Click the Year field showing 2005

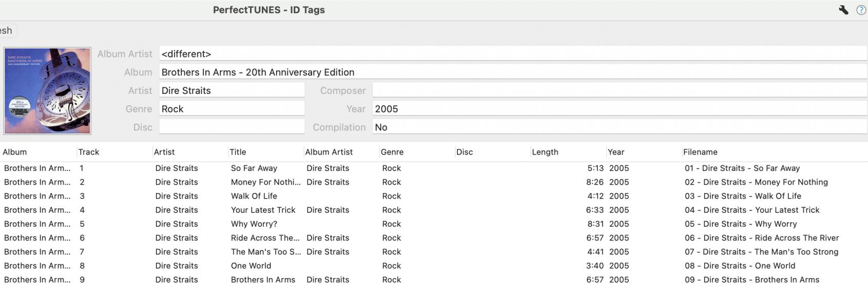pos(619,109)
